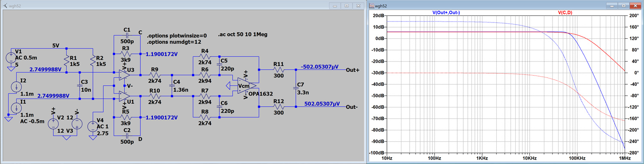Click the V1 voltage source symbol
The height and width of the screenshot is (164, 644).
tap(10, 57)
